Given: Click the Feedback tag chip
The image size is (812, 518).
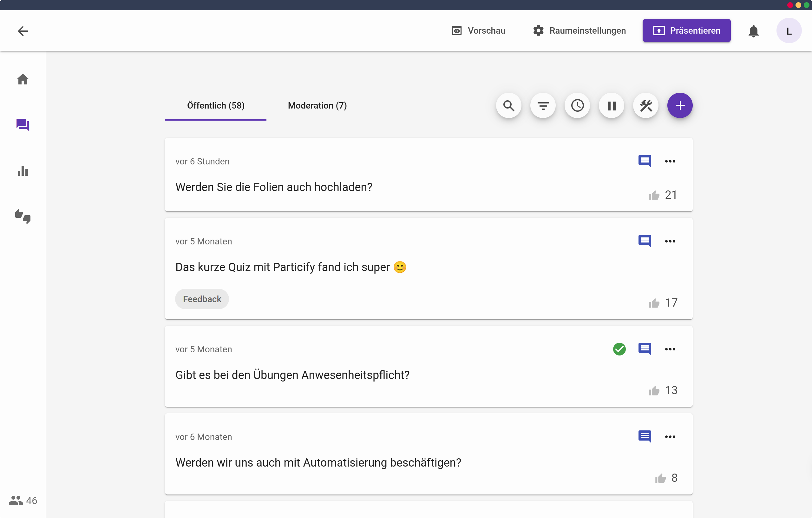Looking at the screenshot, I should click(202, 299).
